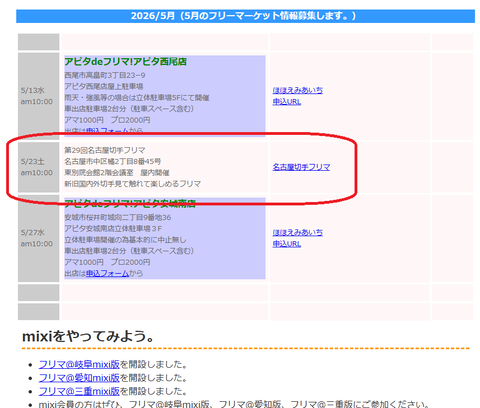The height and width of the screenshot is (408, 480).
Task: Open 申込フォーム link in 5/27 row
Action: (x=107, y=273)
